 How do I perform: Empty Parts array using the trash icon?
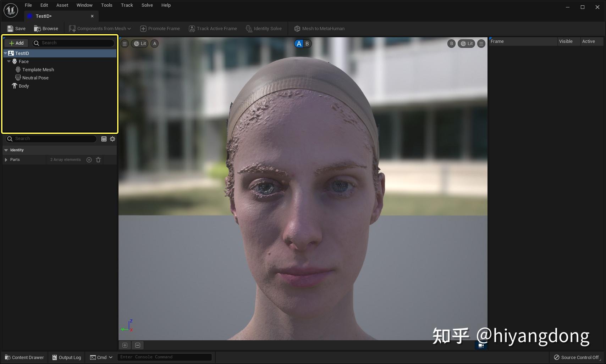[98, 160]
